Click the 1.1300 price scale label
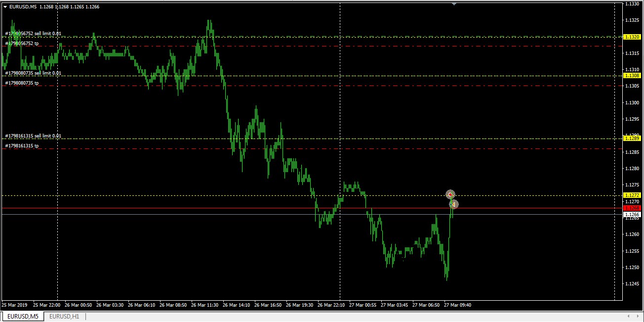The width and height of the screenshot is (644, 322). tap(632, 102)
